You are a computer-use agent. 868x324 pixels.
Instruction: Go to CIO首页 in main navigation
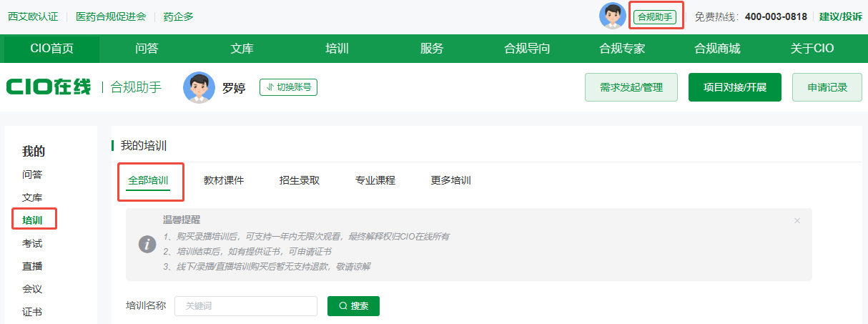click(x=51, y=49)
